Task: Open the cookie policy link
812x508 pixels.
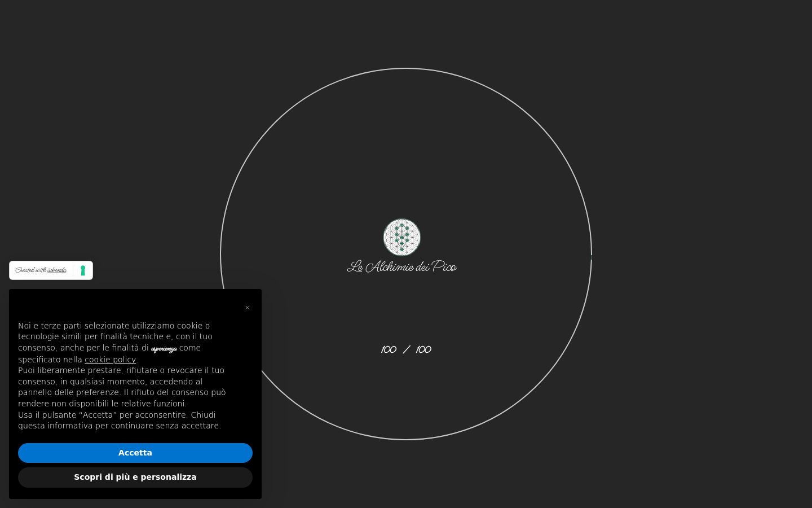Action: [x=110, y=360]
